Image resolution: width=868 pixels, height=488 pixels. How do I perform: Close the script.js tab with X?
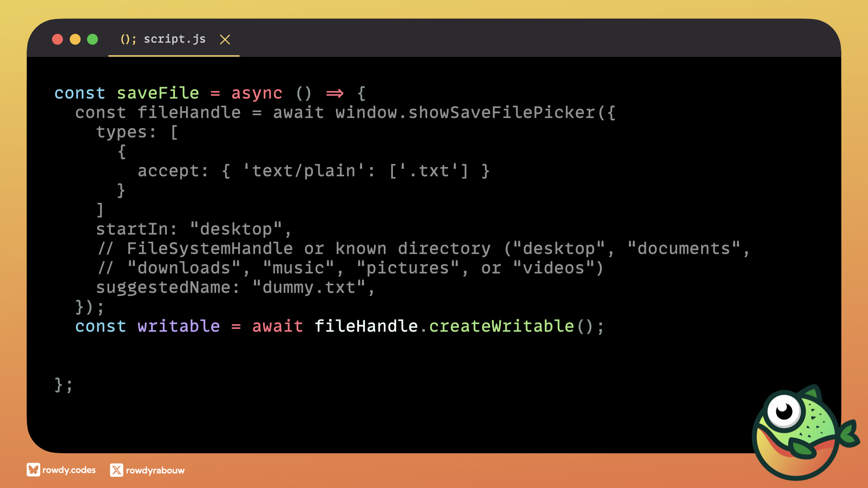[225, 40]
